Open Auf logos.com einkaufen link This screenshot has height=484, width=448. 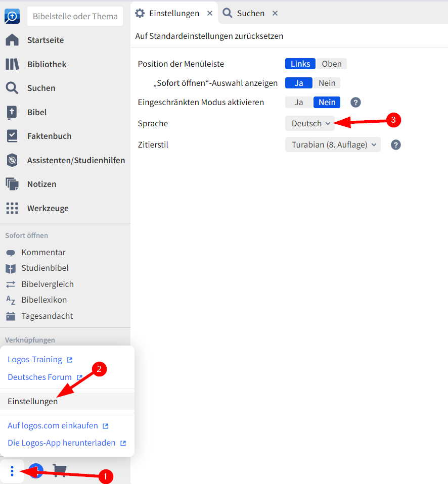(x=53, y=426)
